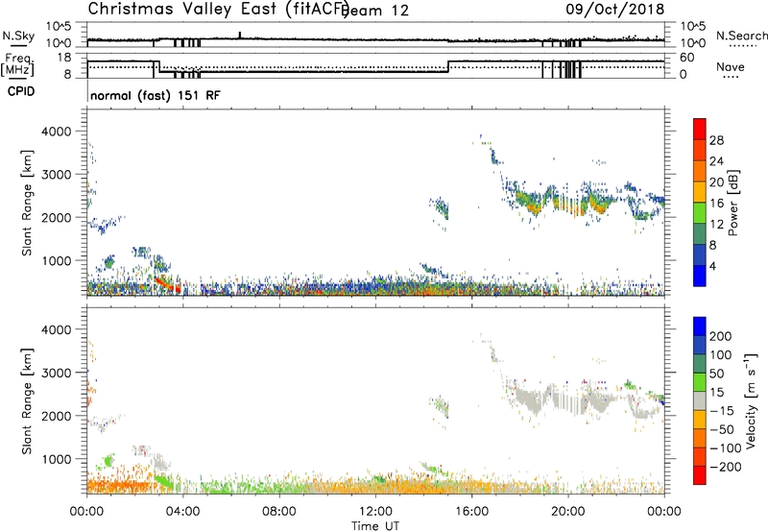Click the 'Time UT' axis title
The width and height of the screenshot is (768, 532).
pyautogui.click(x=375, y=526)
